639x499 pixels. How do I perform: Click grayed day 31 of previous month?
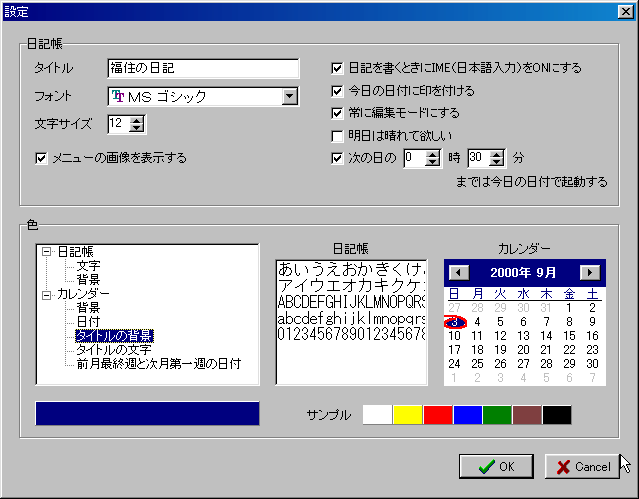coord(546,308)
